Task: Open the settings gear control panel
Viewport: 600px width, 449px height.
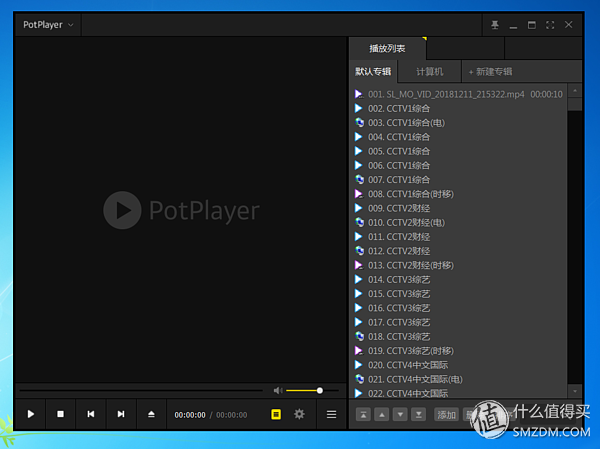Action: point(299,414)
